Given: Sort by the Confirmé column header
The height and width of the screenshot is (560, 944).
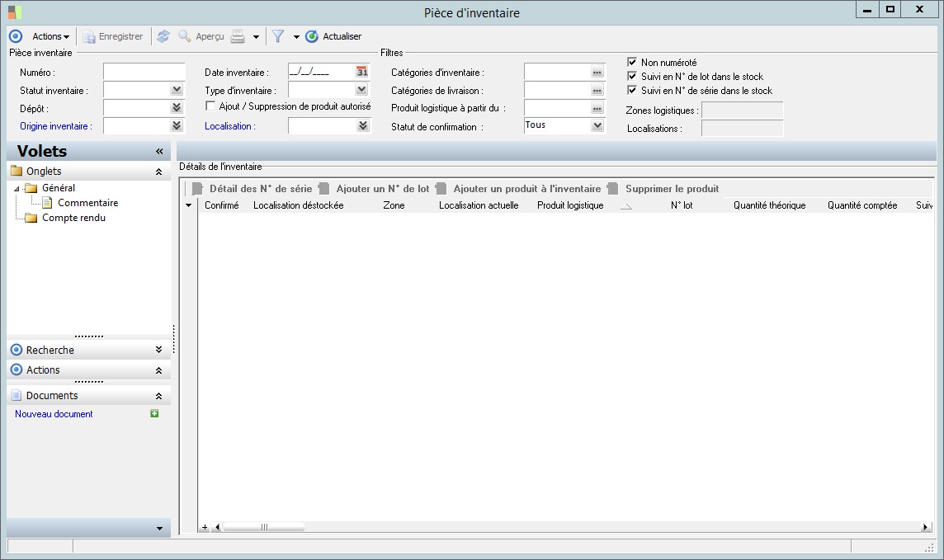Looking at the screenshot, I should pyautogui.click(x=221, y=205).
